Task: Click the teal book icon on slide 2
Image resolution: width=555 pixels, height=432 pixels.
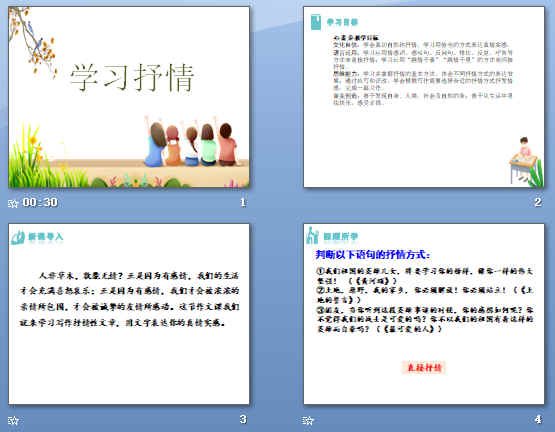Action: [x=315, y=22]
